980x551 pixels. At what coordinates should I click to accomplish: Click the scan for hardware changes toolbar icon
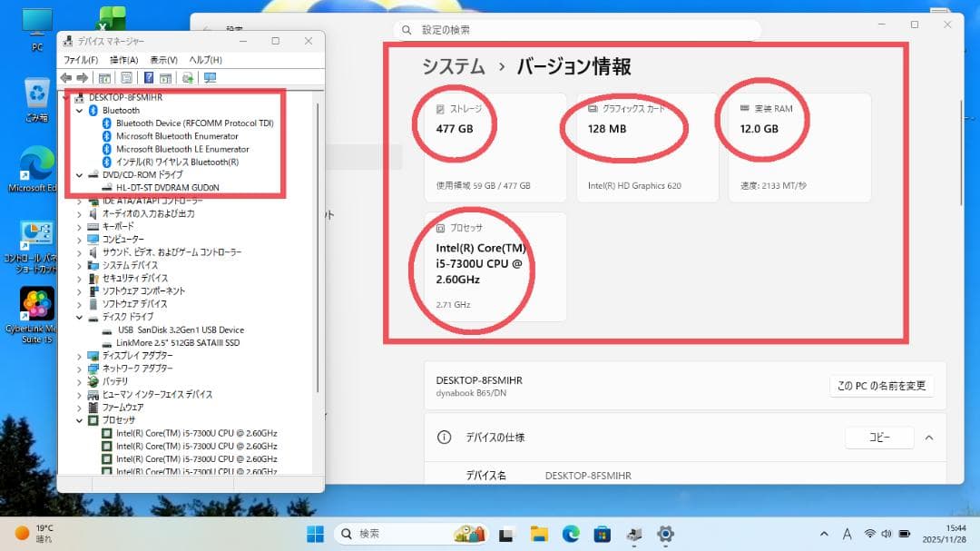pyautogui.click(x=185, y=77)
